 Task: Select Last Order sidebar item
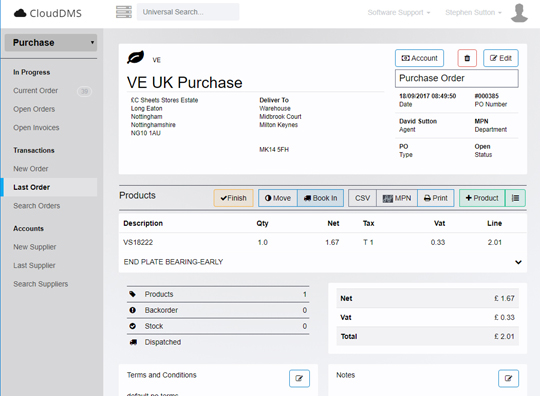50,187
